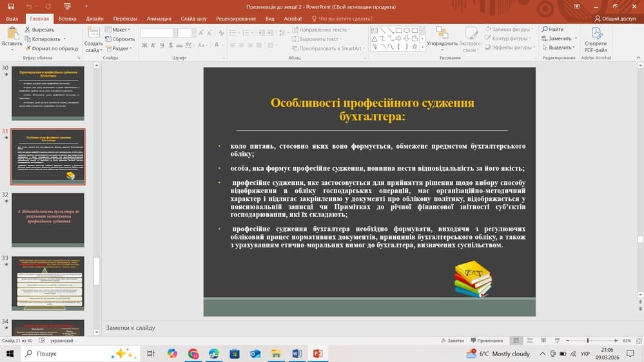Toggle Notes (Заметки) pane in status bar

pyautogui.click(x=452, y=340)
